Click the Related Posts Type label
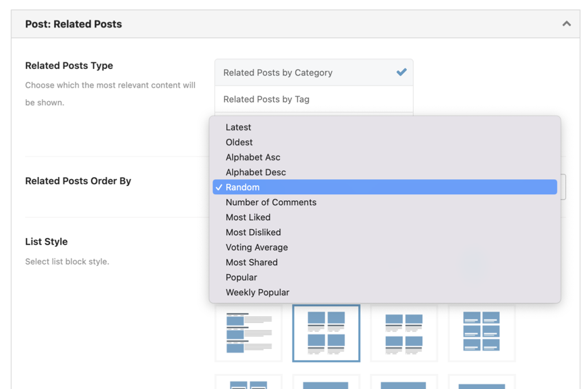This screenshot has width=588, height=389. click(x=69, y=66)
